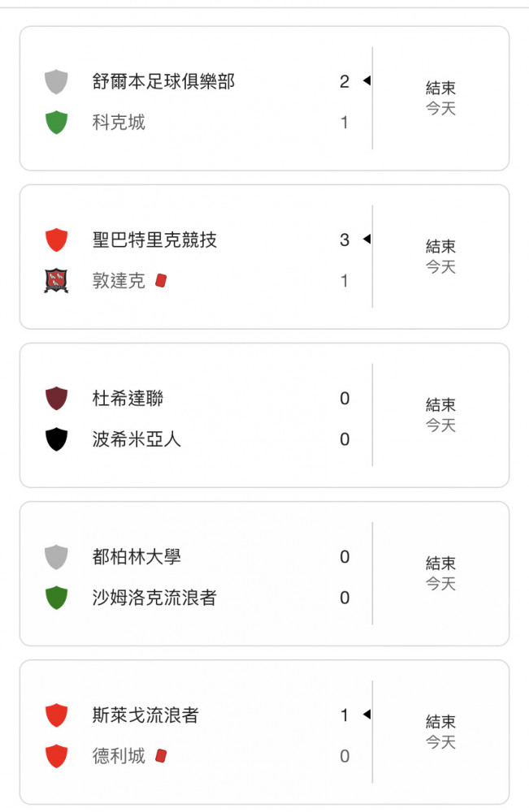Click the gray shield beside 都柏林大學
The width and height of the screenshot is (529, 812).
[x=56, y=557]
